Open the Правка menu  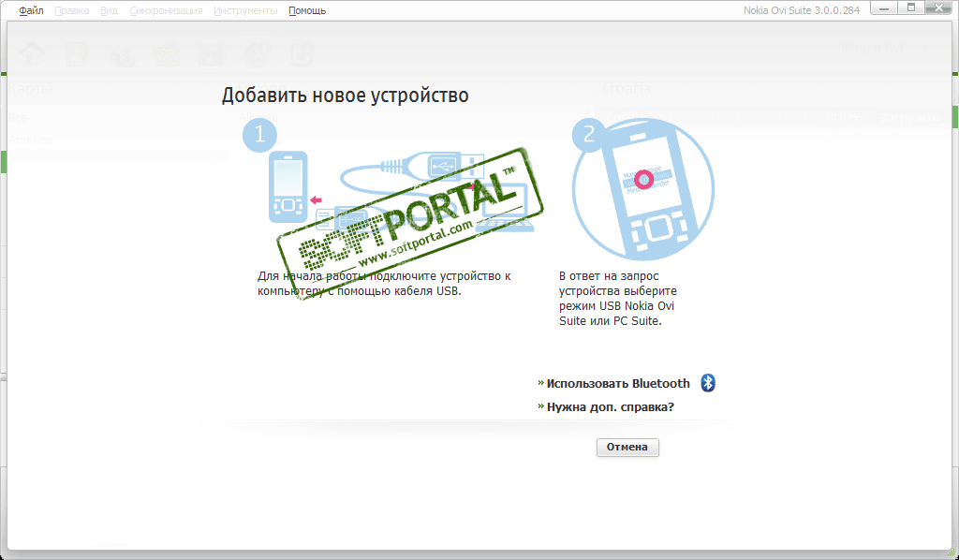tap(71, 10)
